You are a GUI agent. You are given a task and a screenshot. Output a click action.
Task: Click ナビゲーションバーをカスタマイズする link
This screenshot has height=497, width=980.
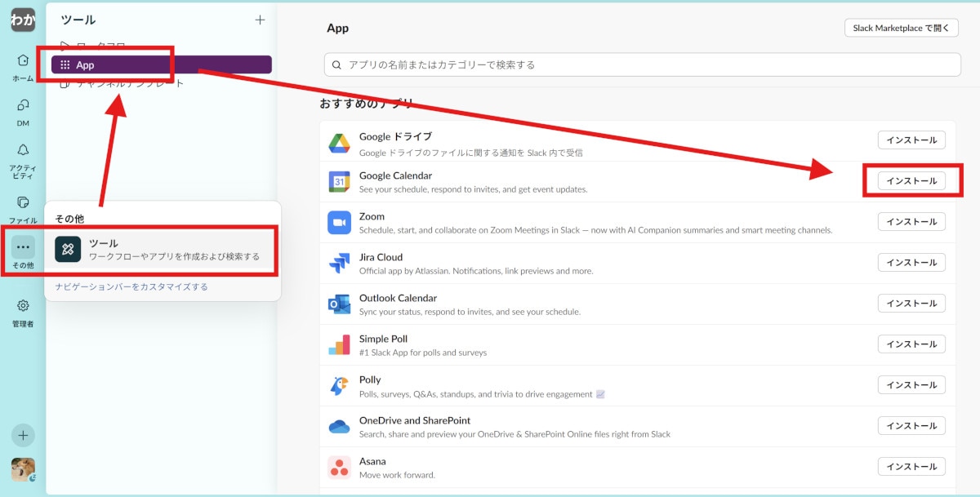pos(131,286)
